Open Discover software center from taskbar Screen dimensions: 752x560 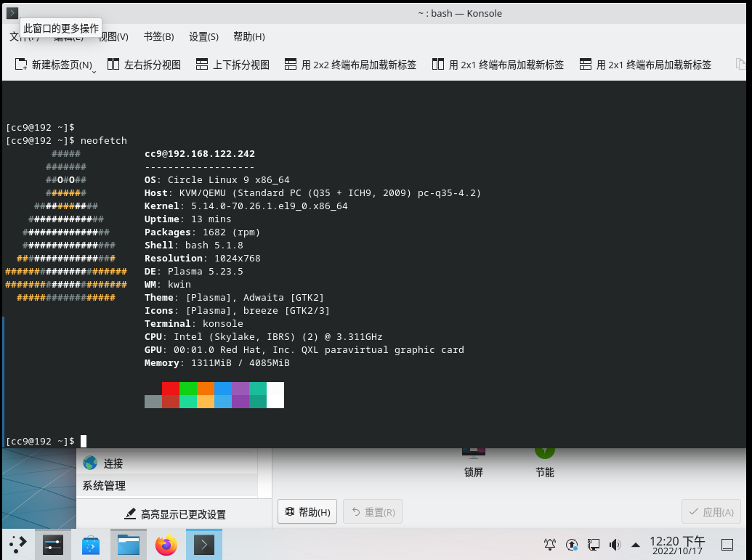(91, 545)
